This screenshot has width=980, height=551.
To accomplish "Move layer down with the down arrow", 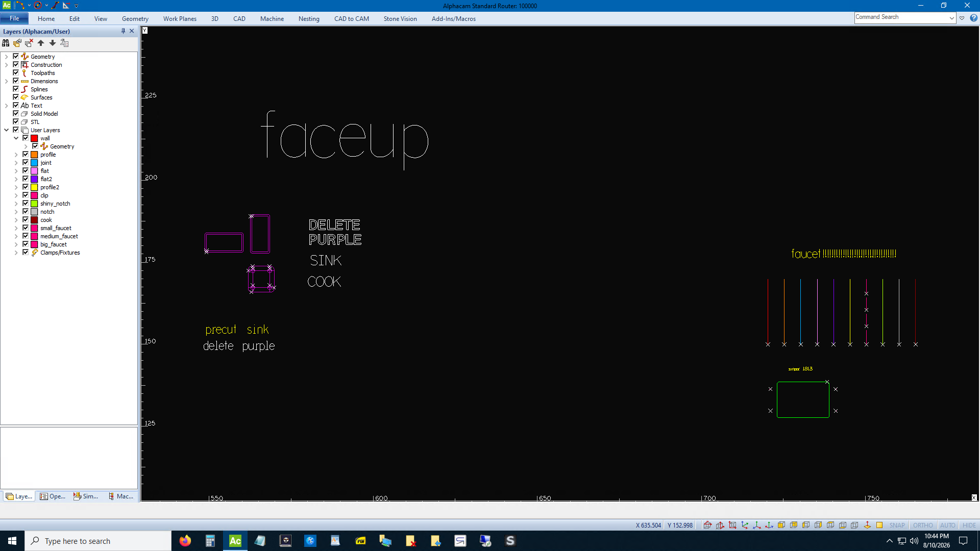I will click(53, 43).
